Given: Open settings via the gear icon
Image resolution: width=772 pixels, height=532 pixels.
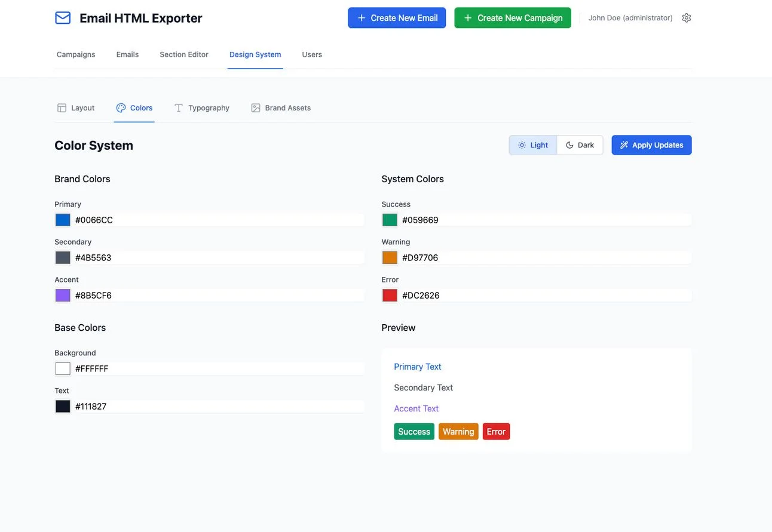Looking at the screenshot, I should click(687, 18).
